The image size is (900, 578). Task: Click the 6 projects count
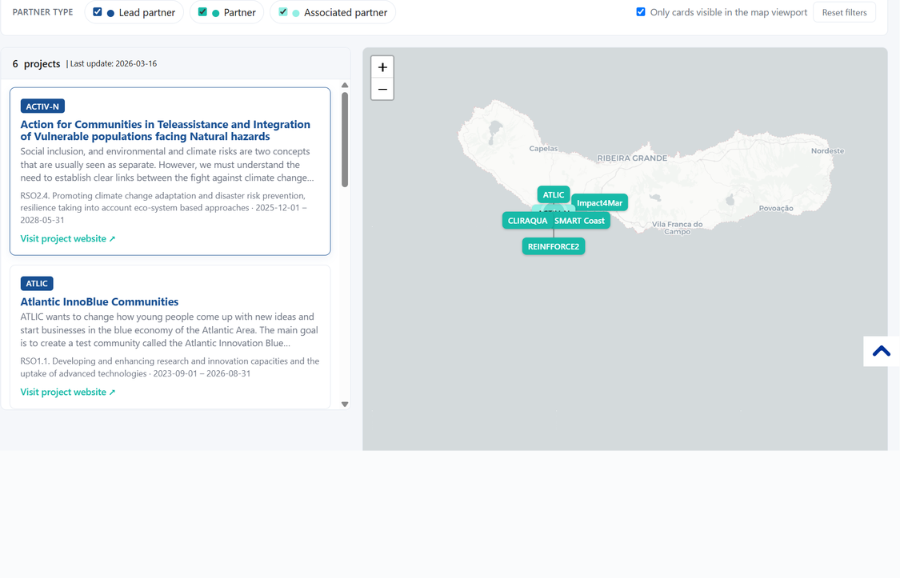[x=36, y=64]
